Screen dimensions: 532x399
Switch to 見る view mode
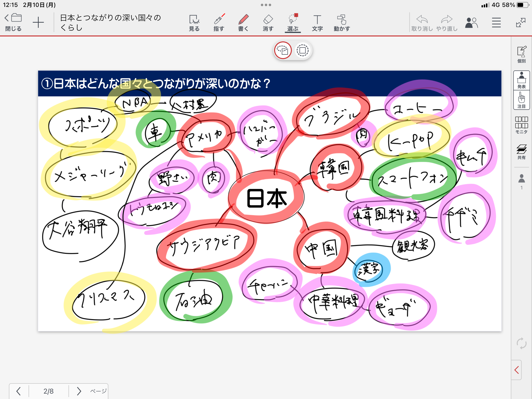(x=194, y=23)
